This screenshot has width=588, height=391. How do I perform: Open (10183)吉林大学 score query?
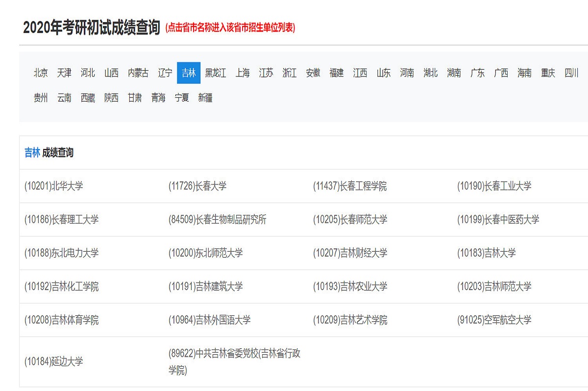(x=487, y=253)
